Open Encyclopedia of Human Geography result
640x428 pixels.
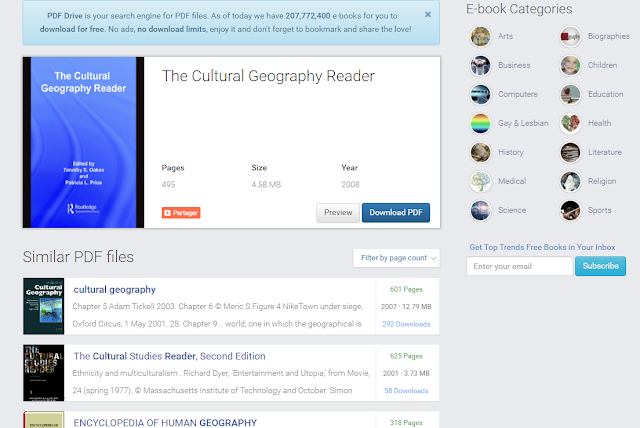pos(165,423)
